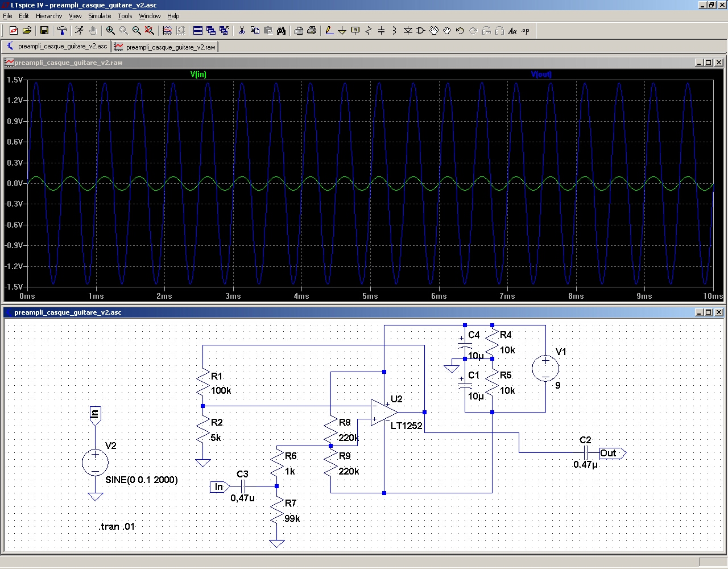
Task: Choose the Diode component tool
Action: [x=408, y=31]
